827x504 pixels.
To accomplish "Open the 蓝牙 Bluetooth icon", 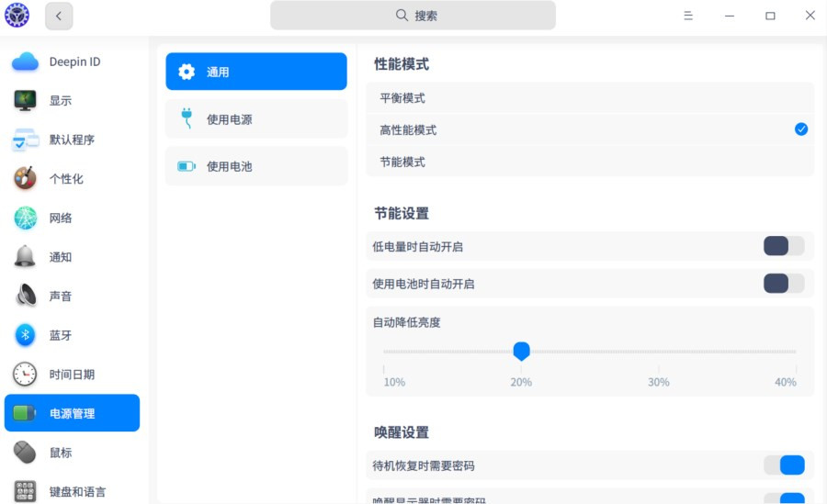I will coord(25,335).
